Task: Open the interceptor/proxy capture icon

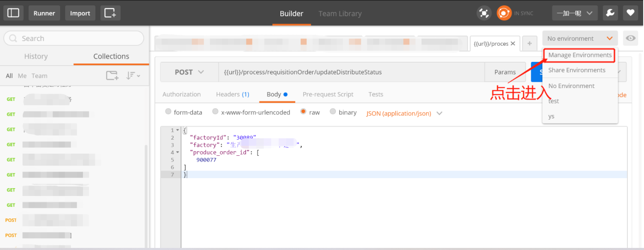Action: 484,13
